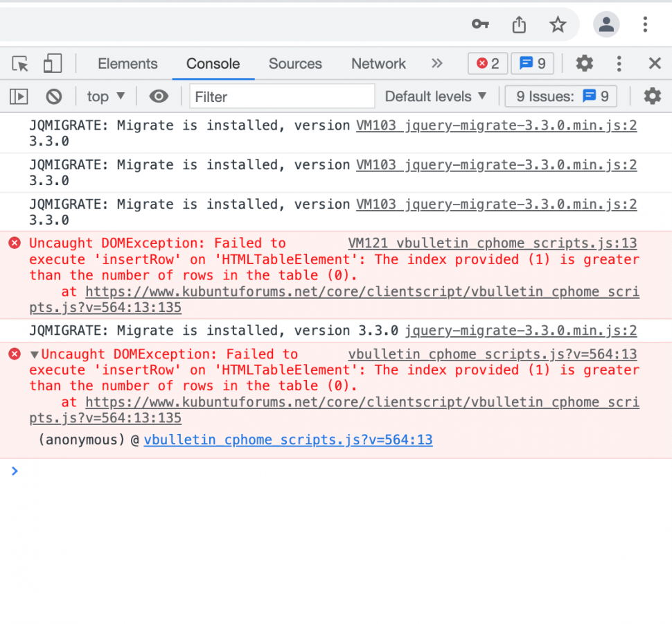Open DevTools settings gear in the tab bar

(584, 64)
